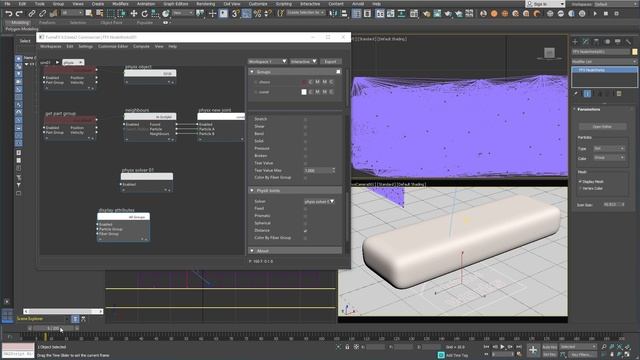
Task: Switch to the Object Paint ribbon tab
Action: point(111,23)
